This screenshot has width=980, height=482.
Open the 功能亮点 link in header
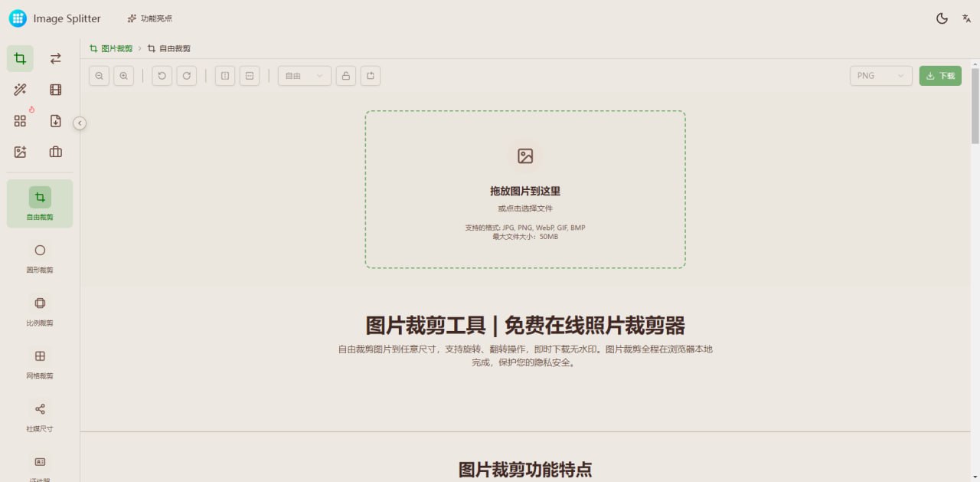pyautogui.click(x=149, y=18)
